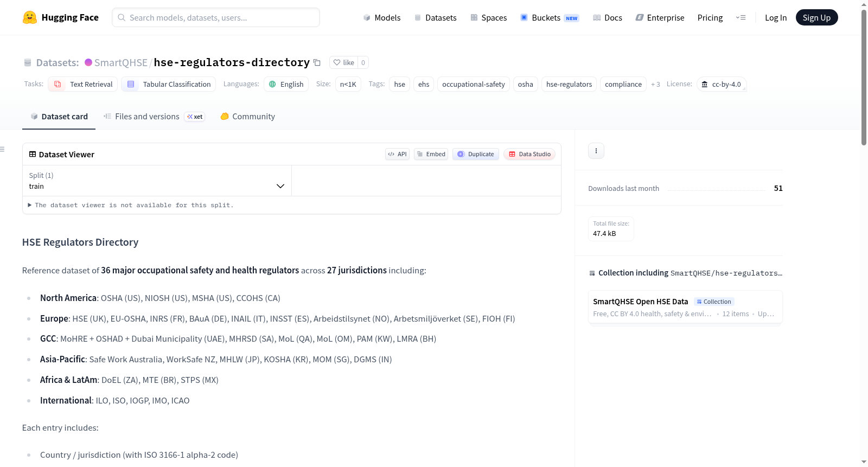
Task: Open the Pricing page
Action: pos(710,17)
